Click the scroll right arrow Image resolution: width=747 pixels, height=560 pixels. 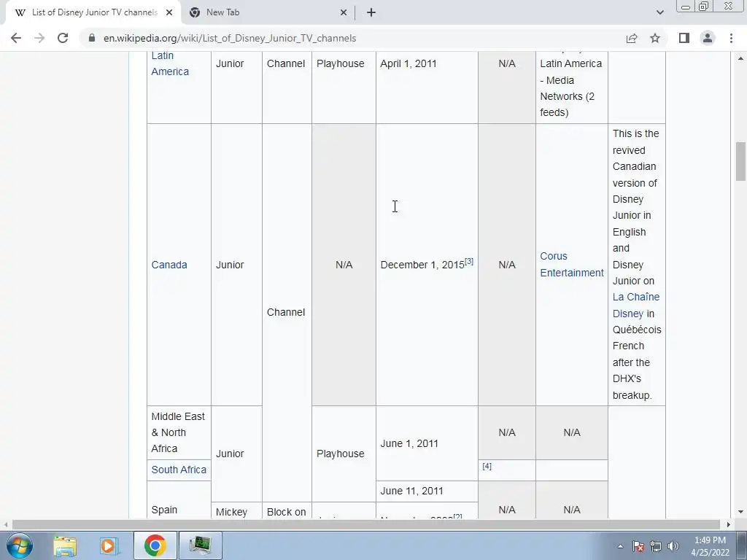click(x=729, y=524)
